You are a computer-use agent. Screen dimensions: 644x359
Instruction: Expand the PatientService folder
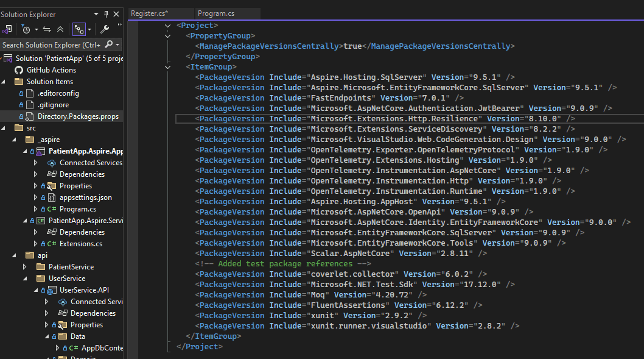coord(25,267)
